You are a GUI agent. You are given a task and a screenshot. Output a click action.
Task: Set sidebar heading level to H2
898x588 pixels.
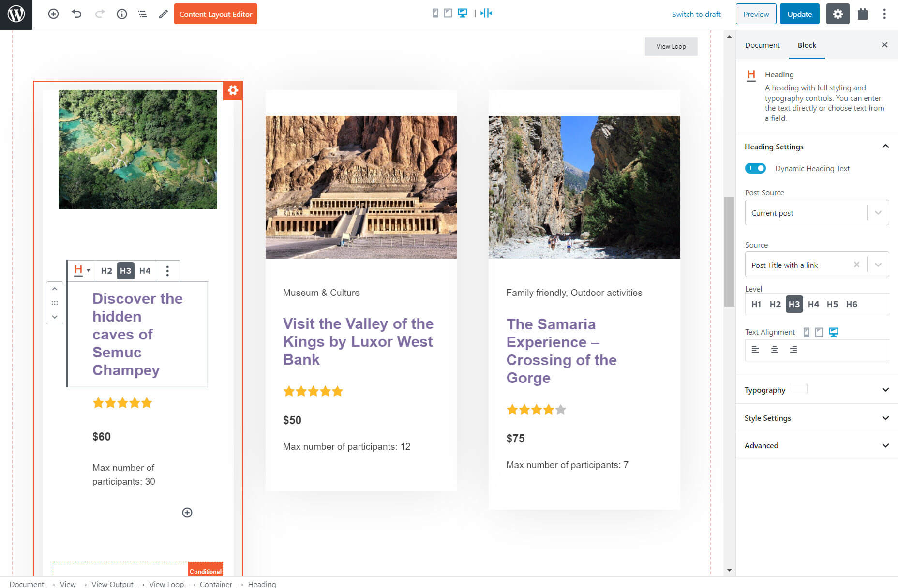click(x=775, y=304)
